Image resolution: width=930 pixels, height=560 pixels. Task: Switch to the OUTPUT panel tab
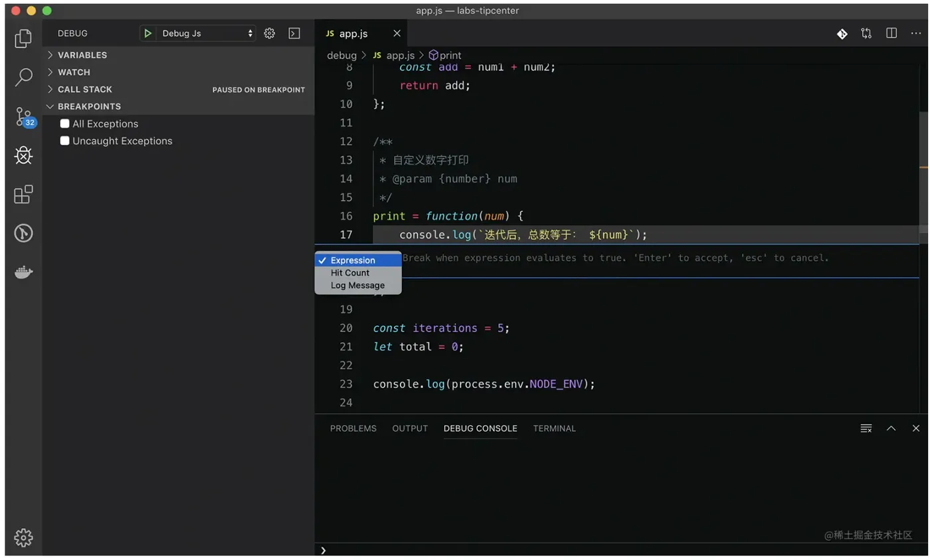coord(410,428)
